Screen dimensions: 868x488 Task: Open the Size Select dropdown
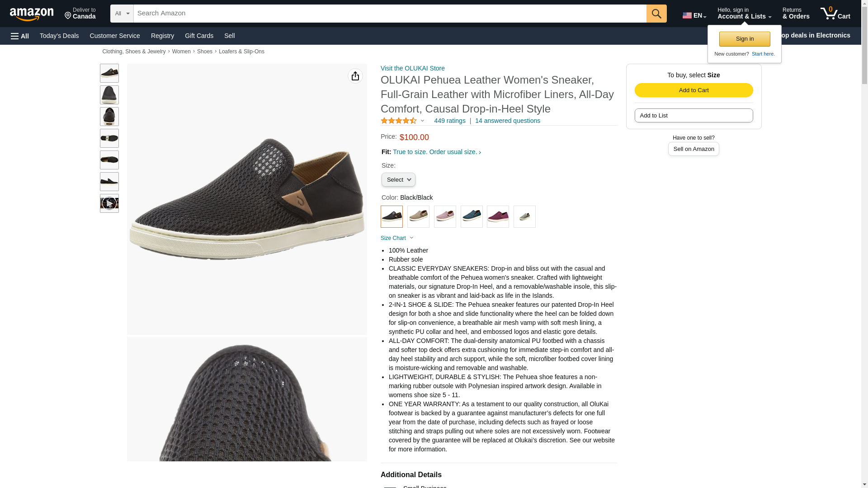click(x=398, y=180)
